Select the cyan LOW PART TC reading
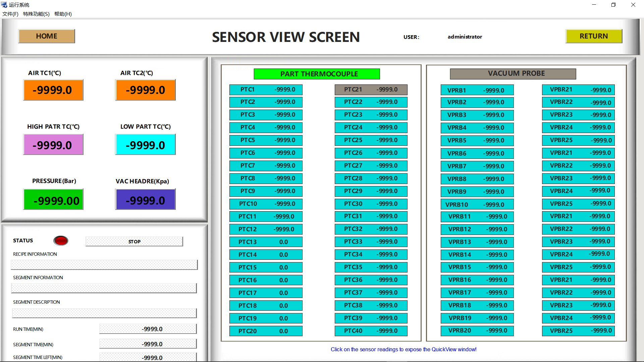 click(x=145, y=145)
